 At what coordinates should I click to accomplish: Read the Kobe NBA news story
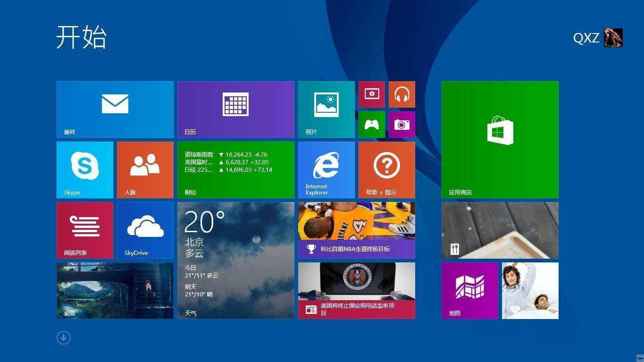(x=356, y=230)
